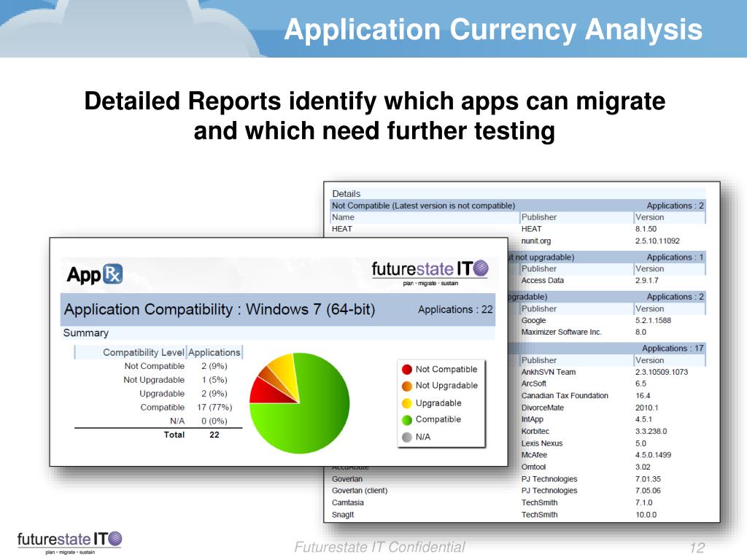Click the "Compatibility Level" column header

click(x=144, y=352)
